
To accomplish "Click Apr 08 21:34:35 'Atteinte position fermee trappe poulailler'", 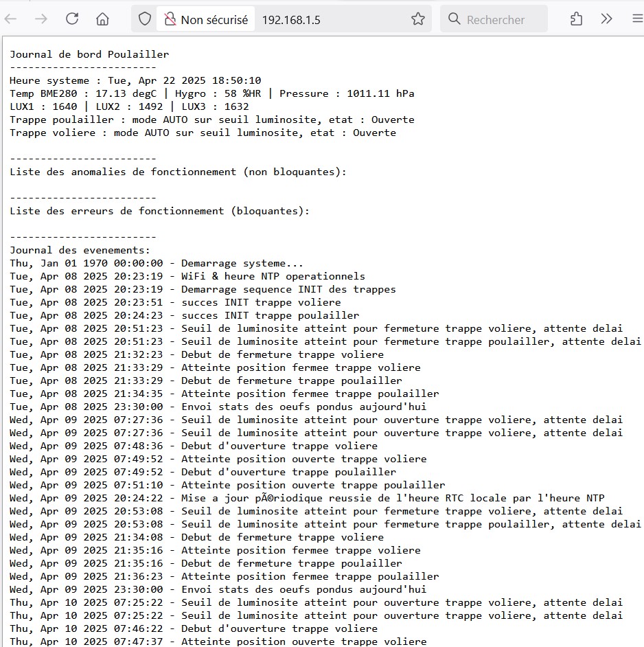I will [x=225, y=394].
